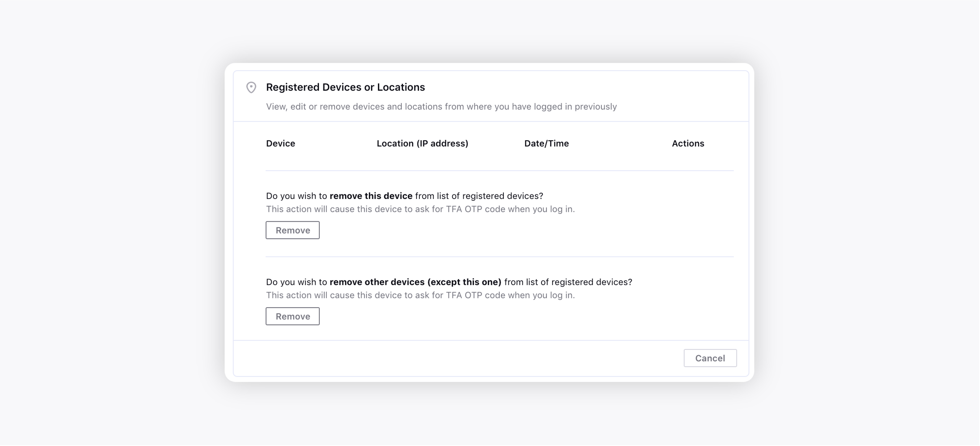Viewport: 980px width, 446px height.
Task: Click the 'View, edit or remove devices' description
Action: 441,107
